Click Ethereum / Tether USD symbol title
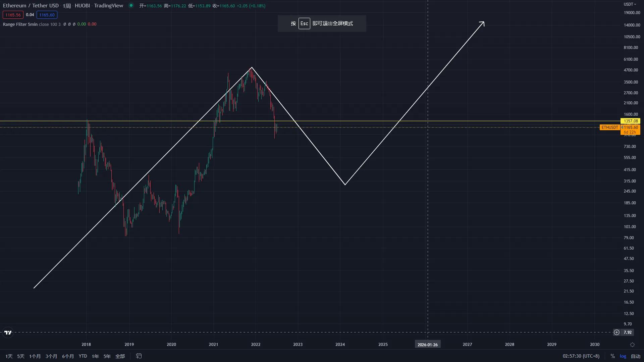The height and width of the screenshot is (362, 644). [x=31, y=5]
